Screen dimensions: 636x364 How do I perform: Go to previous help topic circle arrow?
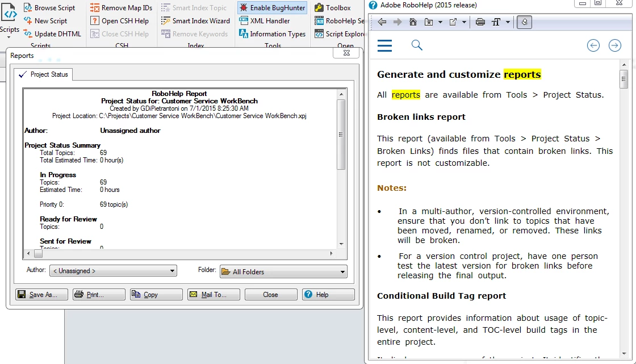pos(593,45)
